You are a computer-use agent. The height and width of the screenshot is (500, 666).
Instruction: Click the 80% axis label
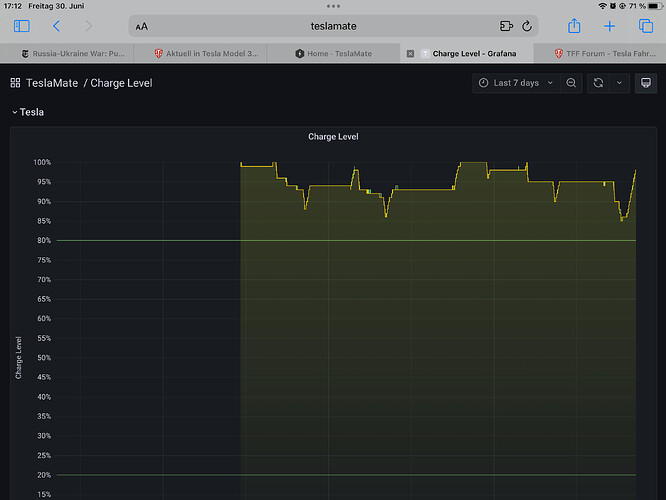[x=44, y=240]
